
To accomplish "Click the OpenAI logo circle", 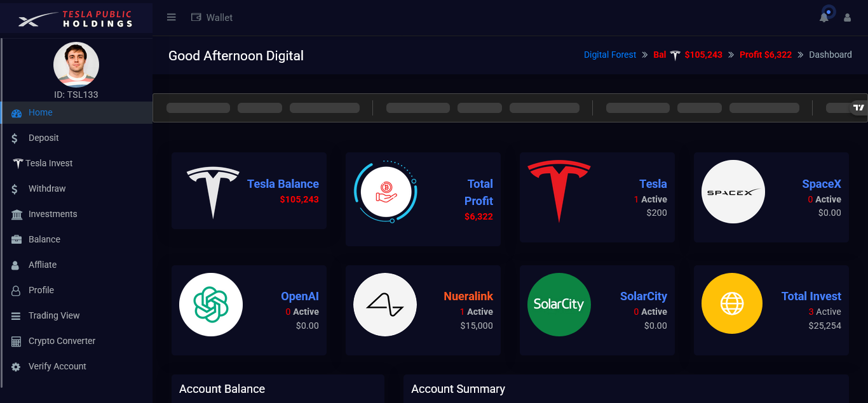I will coord(211,305).
